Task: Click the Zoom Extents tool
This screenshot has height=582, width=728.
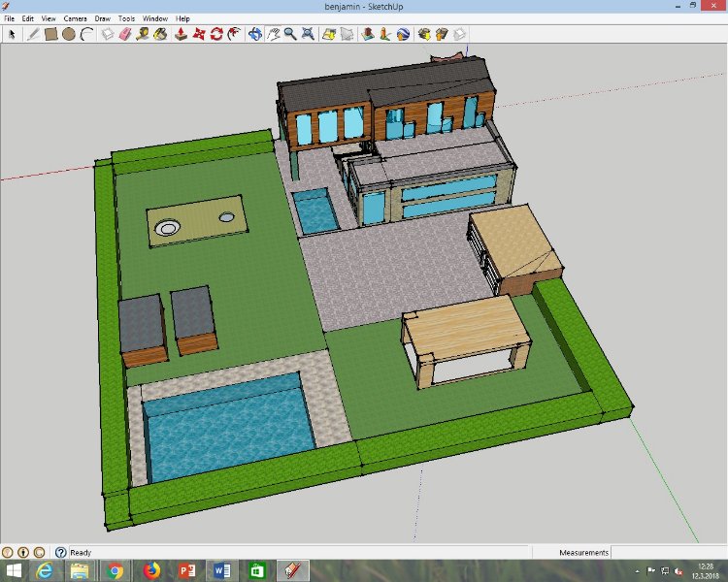Action: [x=308, y=34]
